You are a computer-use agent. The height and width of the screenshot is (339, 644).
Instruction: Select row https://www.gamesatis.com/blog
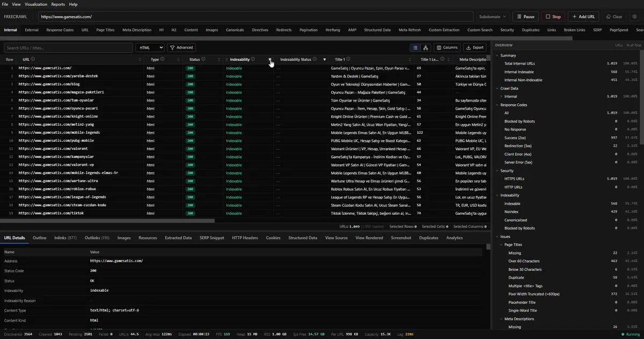click(245, 84)
